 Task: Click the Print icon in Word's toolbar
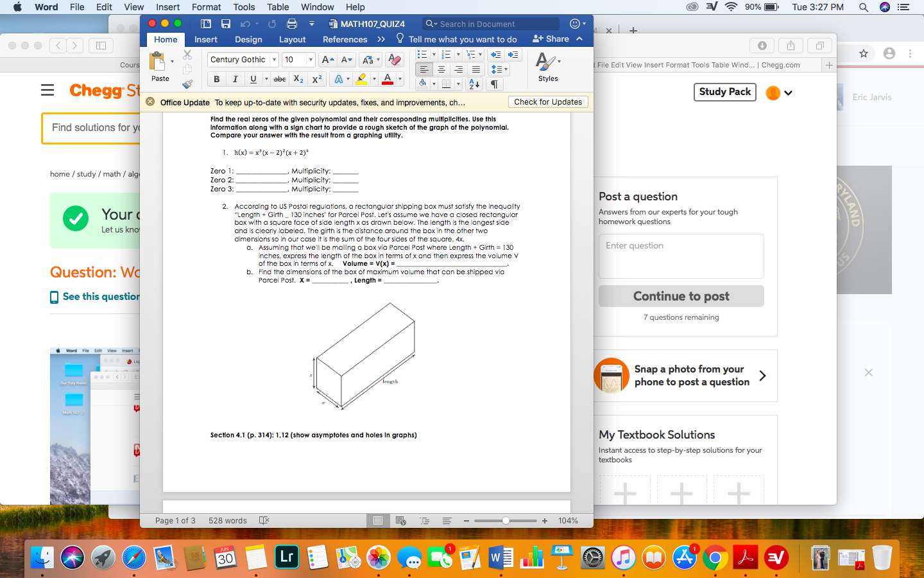292,23
